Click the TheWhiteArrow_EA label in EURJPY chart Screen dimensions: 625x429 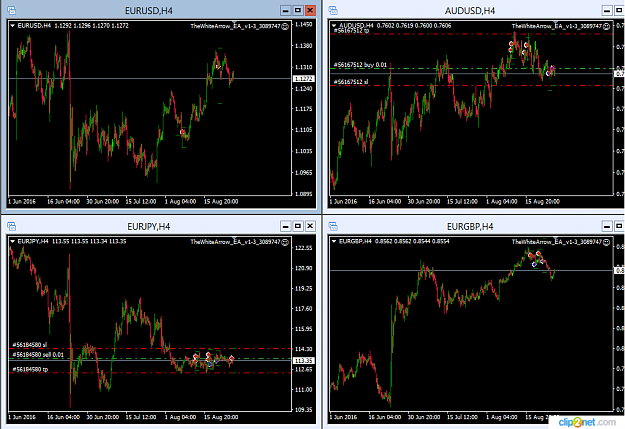pyautogui.click(x=235, y=242)
